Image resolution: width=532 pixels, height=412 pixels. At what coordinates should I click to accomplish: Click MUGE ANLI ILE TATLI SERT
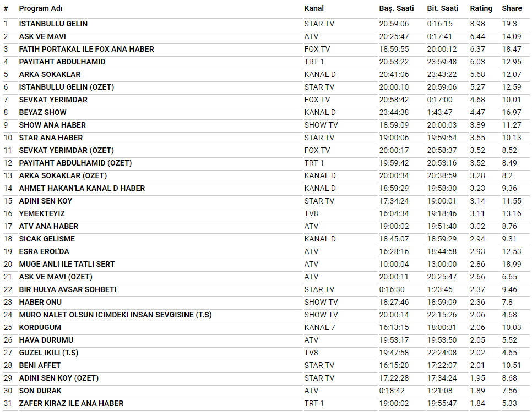coord(67,264)
